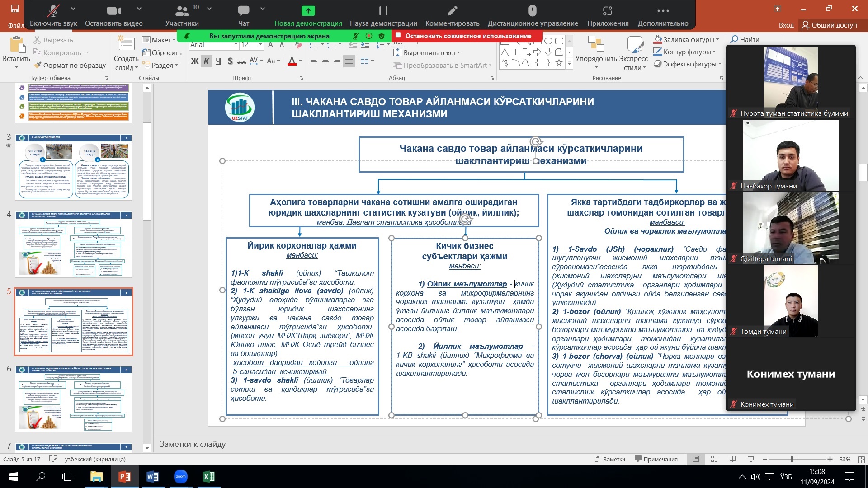Switch to slide sorter view
The height and width of the screenshot is (488, 868).
(714, 459)
